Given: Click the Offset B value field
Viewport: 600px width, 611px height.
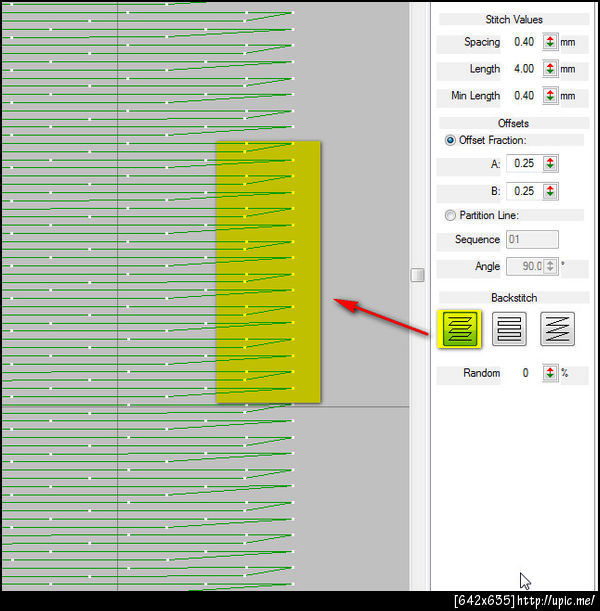Looking at the screenshot, I should click(525, 191).
